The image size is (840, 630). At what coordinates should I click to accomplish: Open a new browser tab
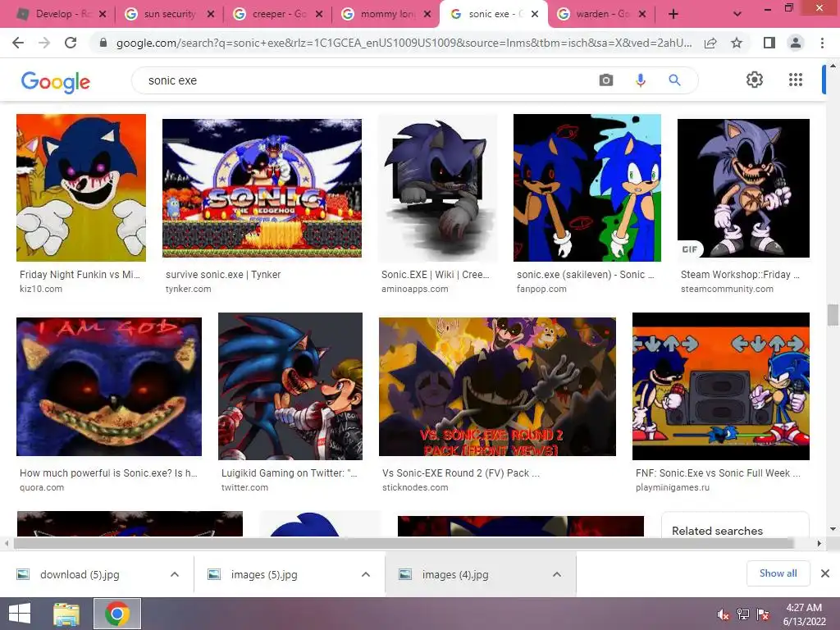coord(673,14)
